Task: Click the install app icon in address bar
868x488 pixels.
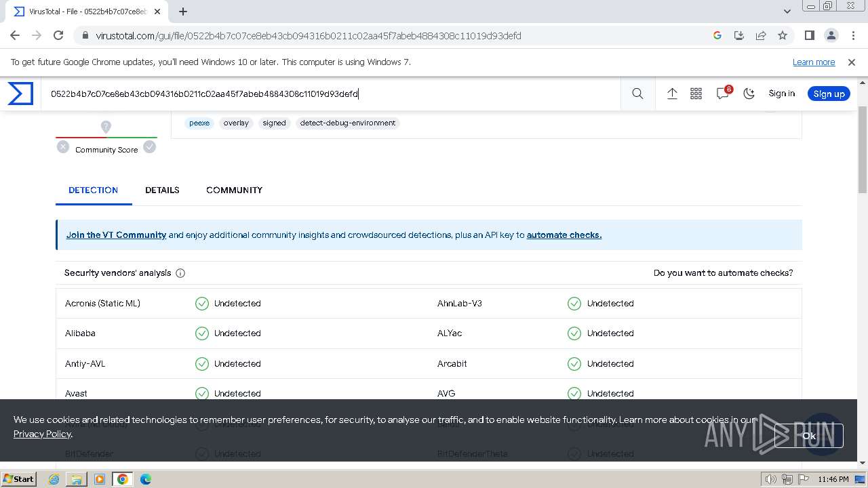Action: click(x=739, y=35)
